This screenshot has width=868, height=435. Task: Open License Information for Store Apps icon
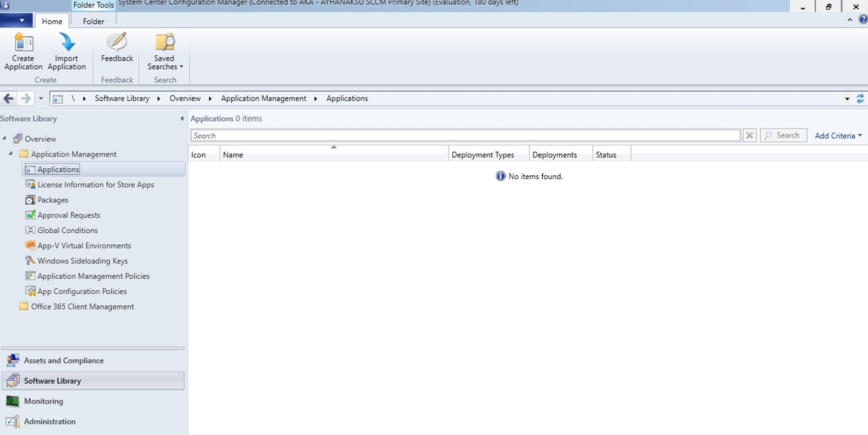coord(30,184)
